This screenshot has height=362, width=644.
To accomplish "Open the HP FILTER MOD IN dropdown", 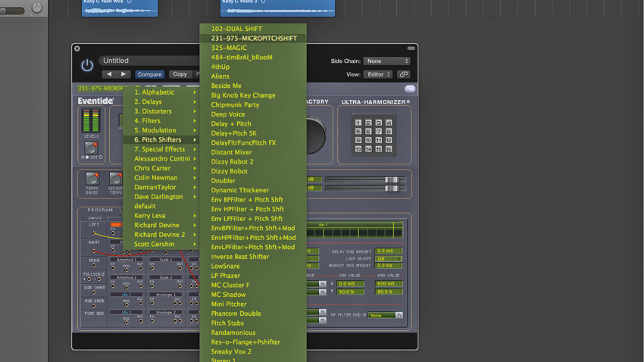I will pyautogui.click(x=385, y=315).
